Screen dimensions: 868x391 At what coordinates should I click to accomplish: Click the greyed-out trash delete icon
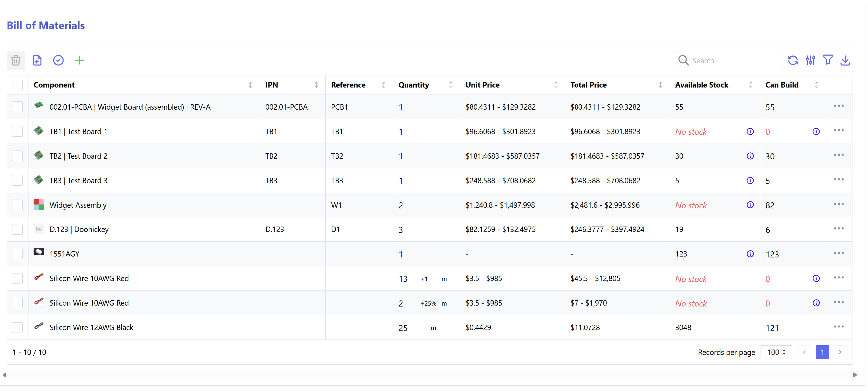[x=16, y=60]
